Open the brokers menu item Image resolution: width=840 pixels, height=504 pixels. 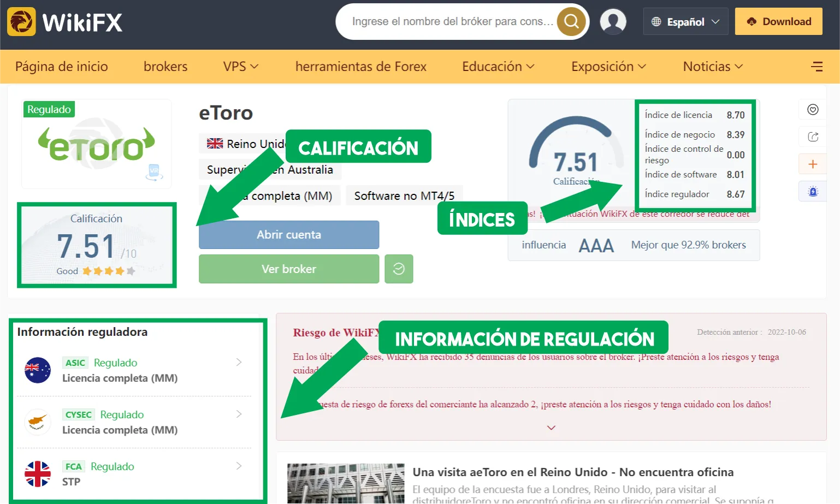(165, 67)
